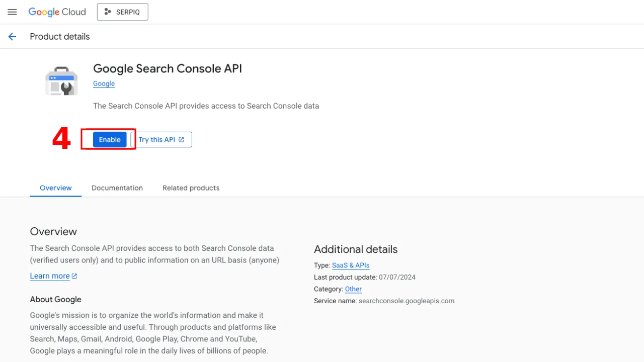
Task: Click the Google Cloud logo
Action: coord(57,12)
